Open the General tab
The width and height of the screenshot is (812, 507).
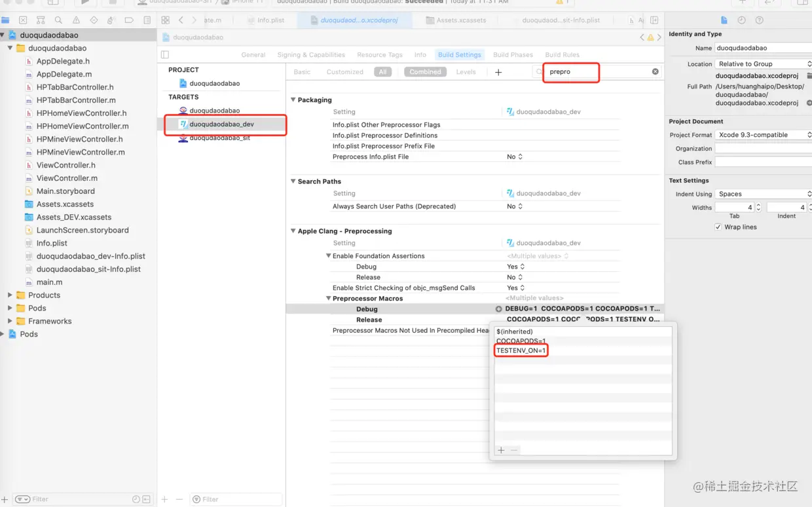coord(253,55)
